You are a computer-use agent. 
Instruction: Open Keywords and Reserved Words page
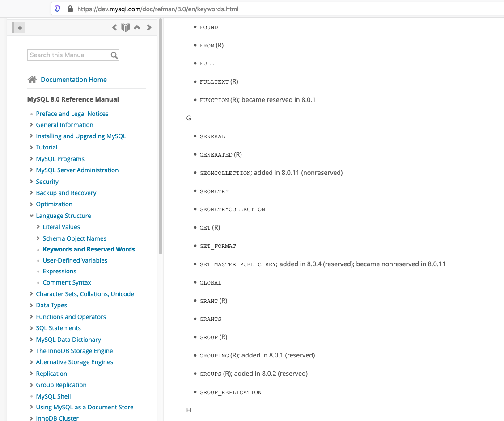89,249
